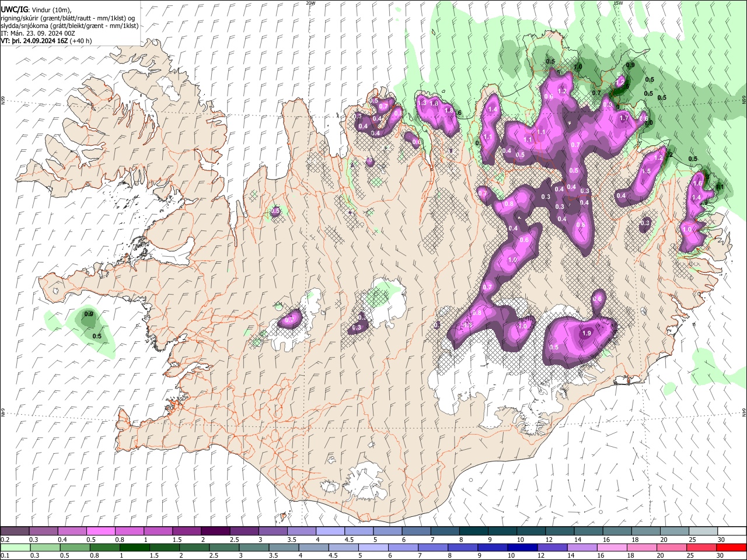747x560 pixels.
Task: Click the white swatch above 30 on top scale
Action: (732, 531)
